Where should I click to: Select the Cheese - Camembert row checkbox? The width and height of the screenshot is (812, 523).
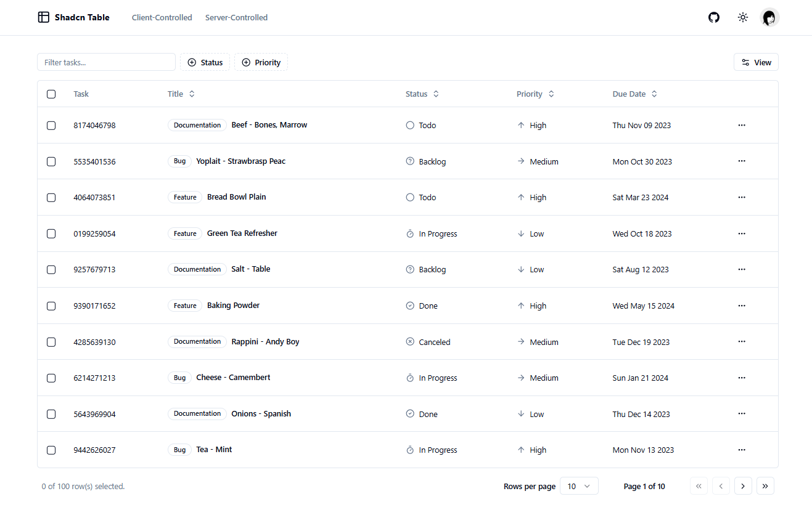(51, 378)
